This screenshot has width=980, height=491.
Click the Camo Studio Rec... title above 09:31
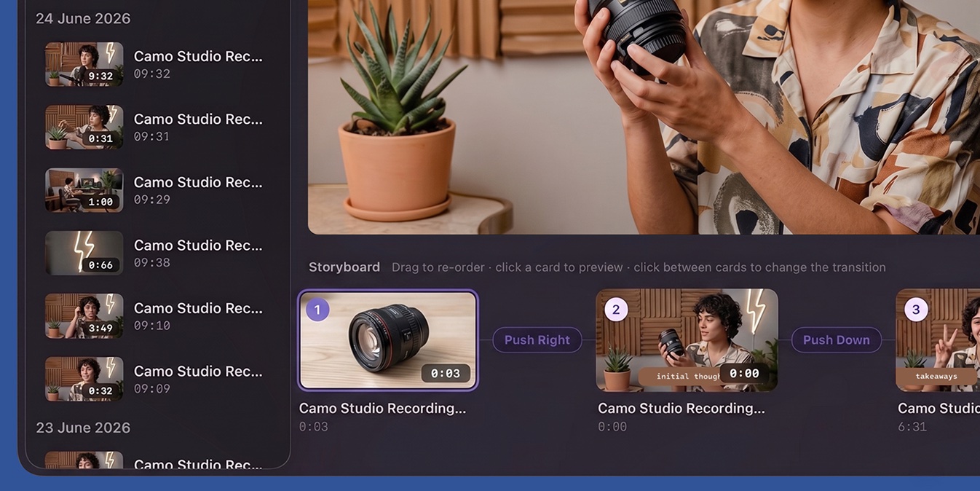[198, 119]
